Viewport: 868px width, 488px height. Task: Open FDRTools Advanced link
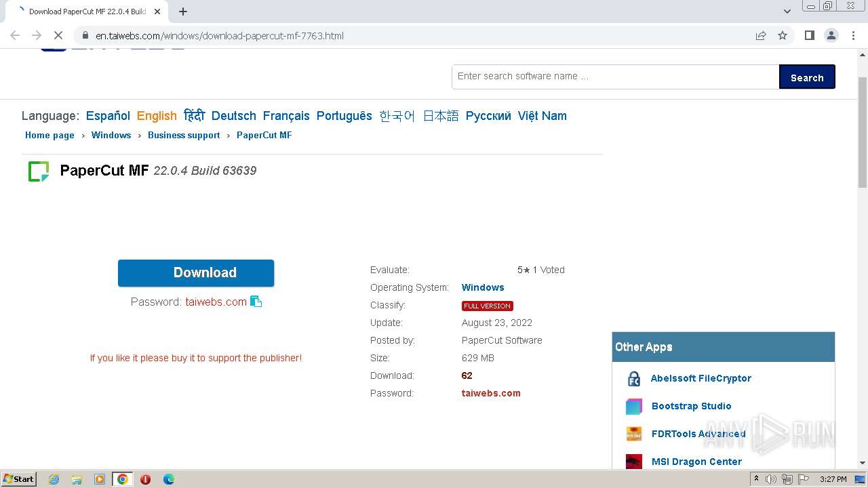click(x=698, y=434)
